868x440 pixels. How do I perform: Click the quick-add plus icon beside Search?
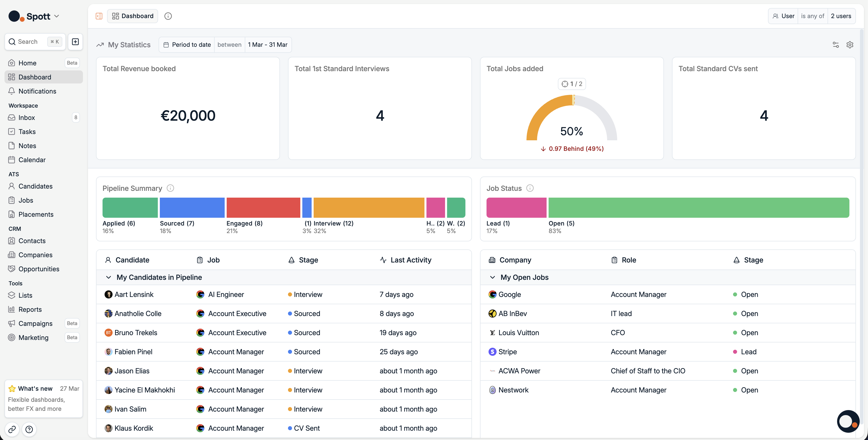75,41
